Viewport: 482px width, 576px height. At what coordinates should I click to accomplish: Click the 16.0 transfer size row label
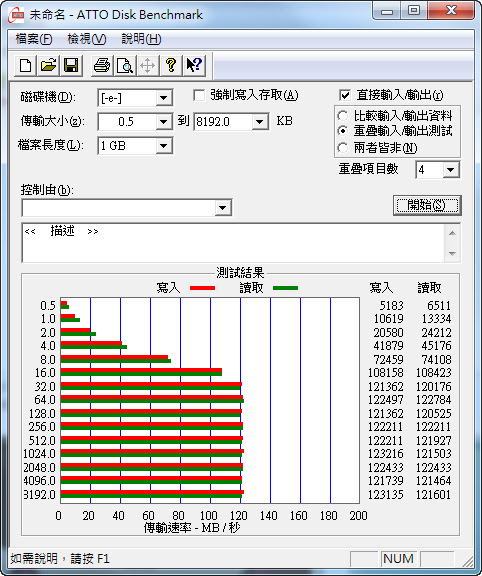coord(45,373)
